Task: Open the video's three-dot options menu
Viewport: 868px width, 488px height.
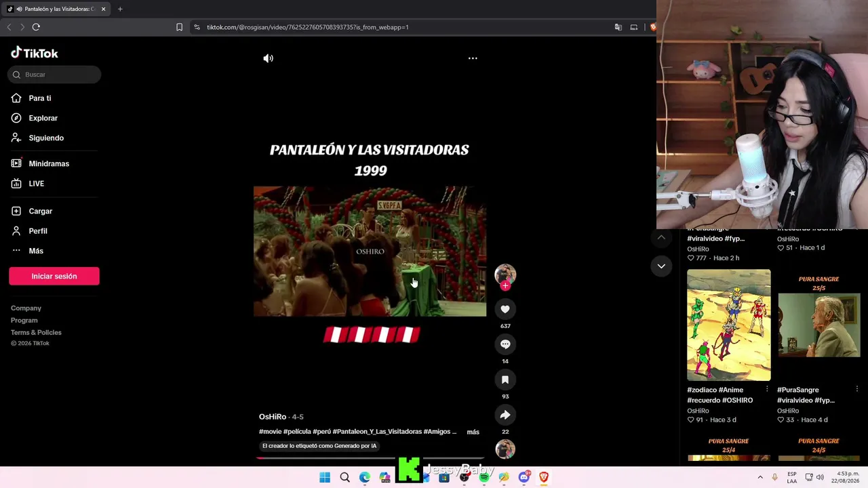Action: pos(473,58)
